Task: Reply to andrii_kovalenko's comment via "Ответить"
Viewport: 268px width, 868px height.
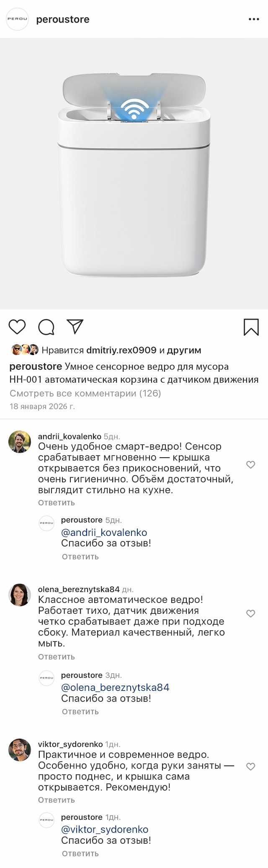Action: (57, 502)
